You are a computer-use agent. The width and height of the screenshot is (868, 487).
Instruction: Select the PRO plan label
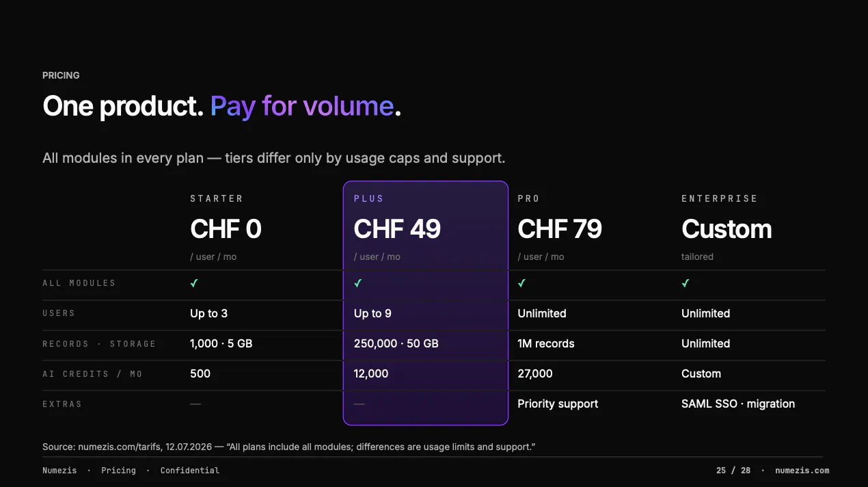(529, 198)
